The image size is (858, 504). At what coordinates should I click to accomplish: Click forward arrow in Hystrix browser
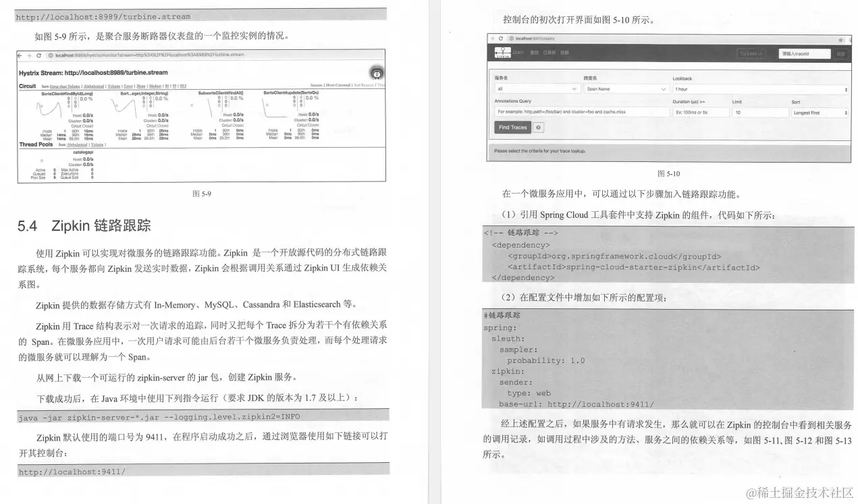click(29, 56)
